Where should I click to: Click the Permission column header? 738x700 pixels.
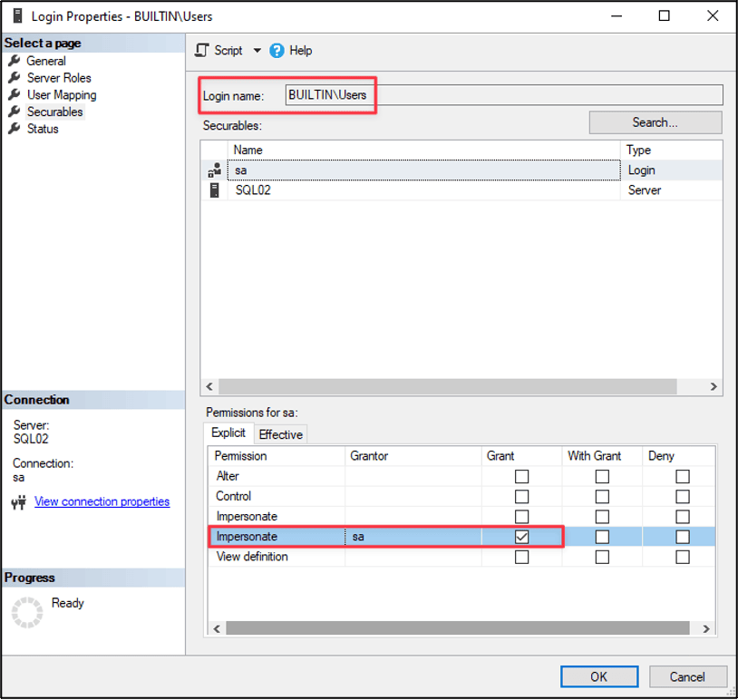[x=277, y=456]
